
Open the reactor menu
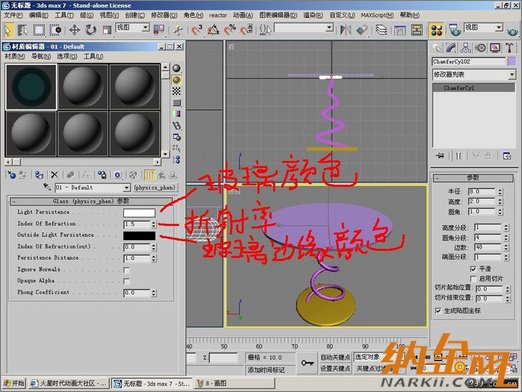tap(218, 15)
